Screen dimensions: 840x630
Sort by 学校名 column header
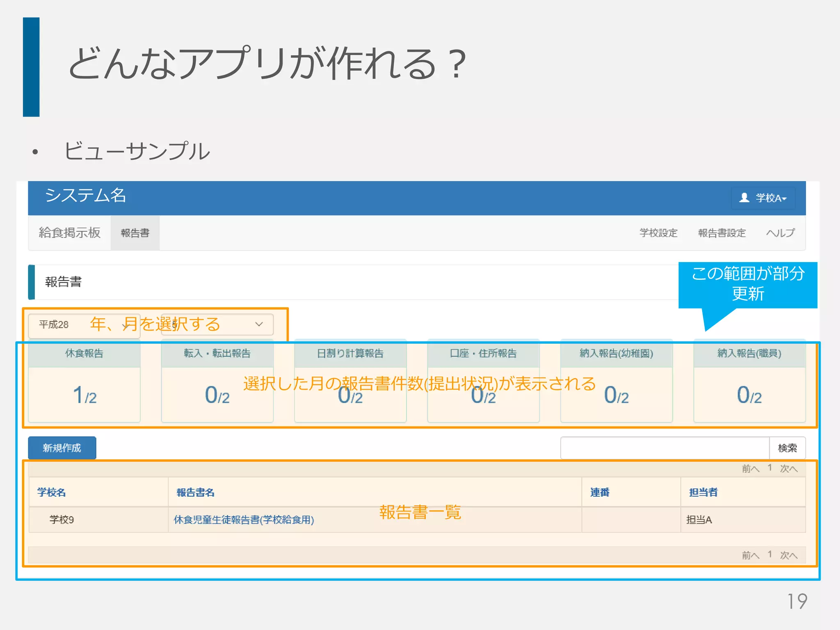[x=51, y=493]
